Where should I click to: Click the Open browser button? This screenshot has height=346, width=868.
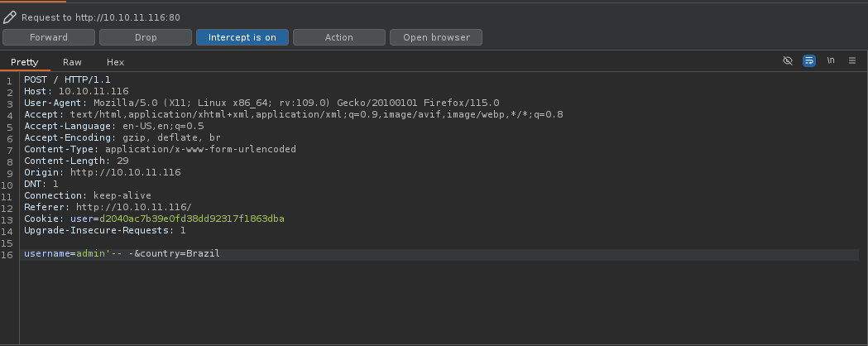tap(436, 37)
